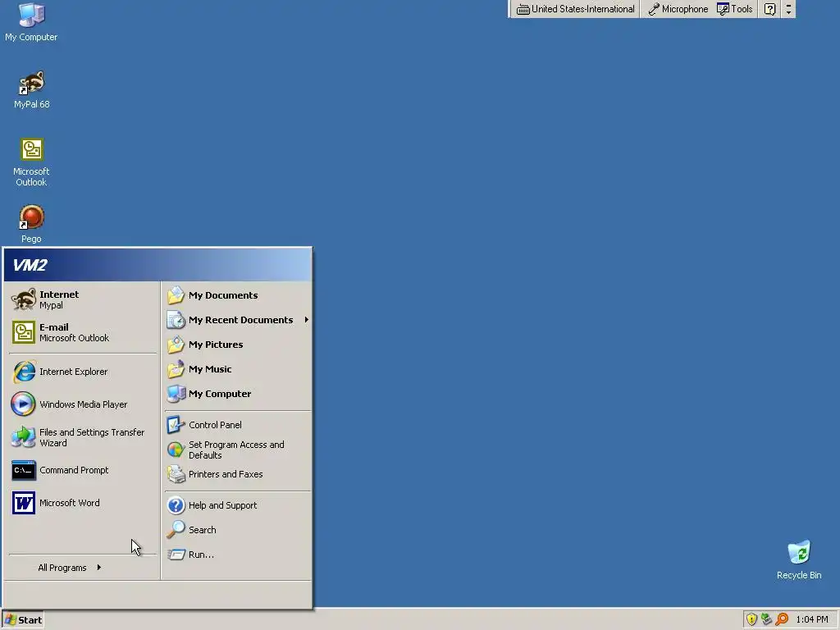Open My Documents folder
This screenshot has width=840, height=630.
point(237,295)
